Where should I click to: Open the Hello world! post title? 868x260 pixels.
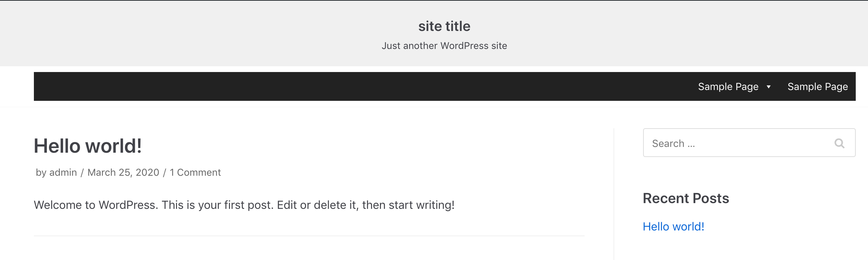click(88, 145)
